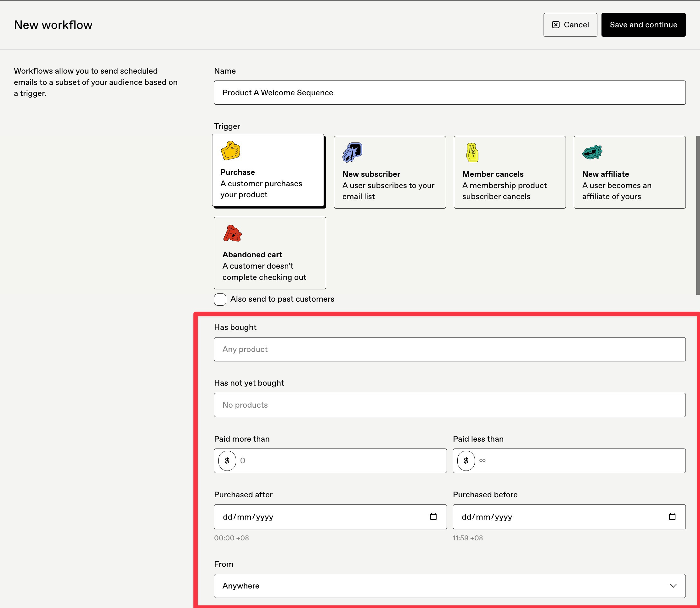The width and height of the screenshot is (700, 608).
Task: Click dollar symbol in Paid more than
Action: pyautogui.click(x=227, y=460)
